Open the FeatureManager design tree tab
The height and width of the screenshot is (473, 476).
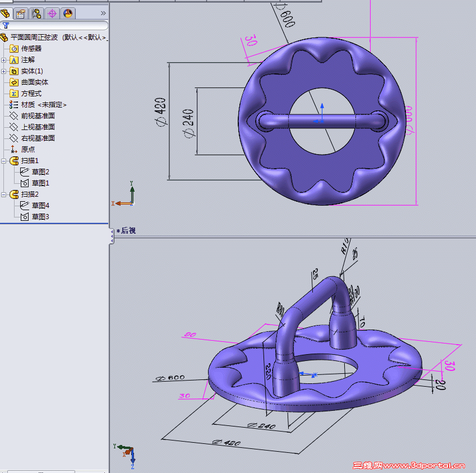coord(5,13)
